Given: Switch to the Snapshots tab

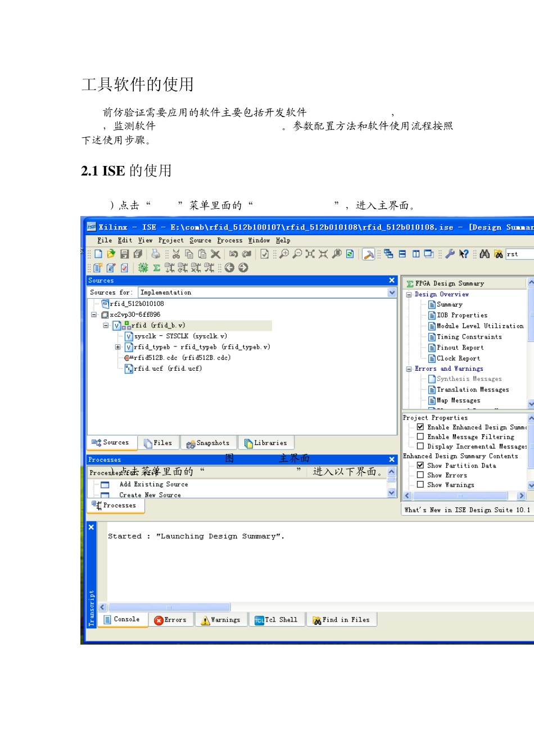Looking at the screenshot, I should point(208,443).
